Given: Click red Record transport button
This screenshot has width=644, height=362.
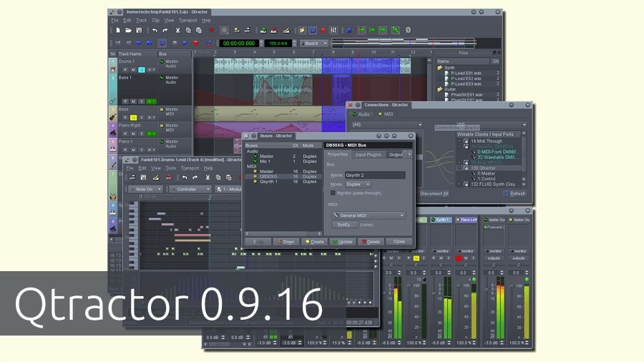Looking at the screenshot, I should pyautogui.click(x=196, y=43).
